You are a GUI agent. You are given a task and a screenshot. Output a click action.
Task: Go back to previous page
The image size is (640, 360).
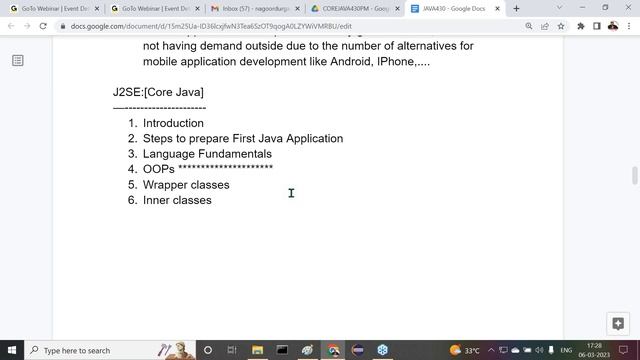coord(11,26)
